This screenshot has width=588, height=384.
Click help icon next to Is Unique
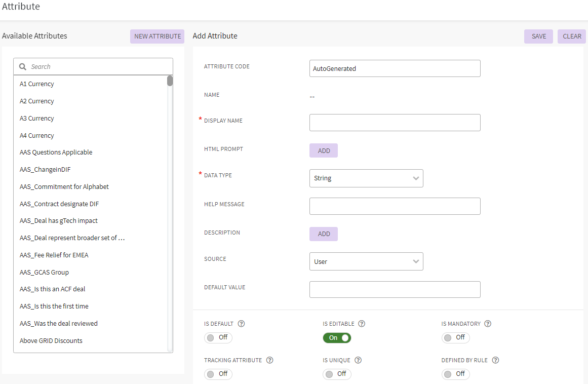358,360
